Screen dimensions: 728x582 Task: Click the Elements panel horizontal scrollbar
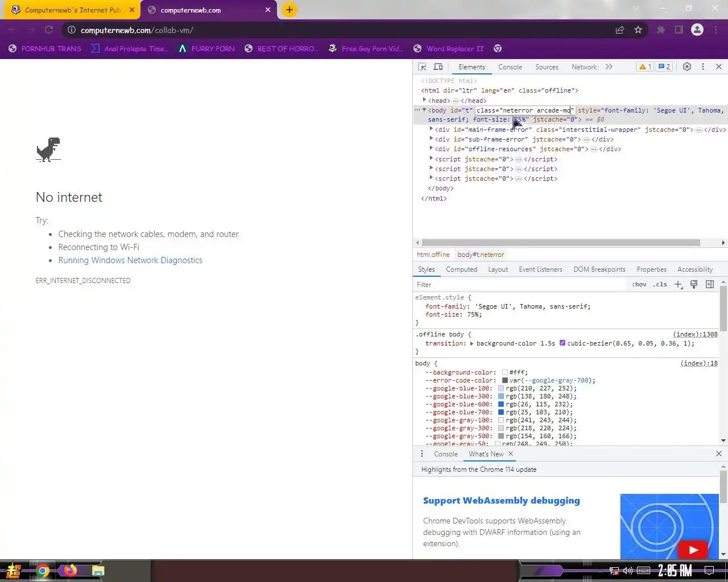(561, 243)
